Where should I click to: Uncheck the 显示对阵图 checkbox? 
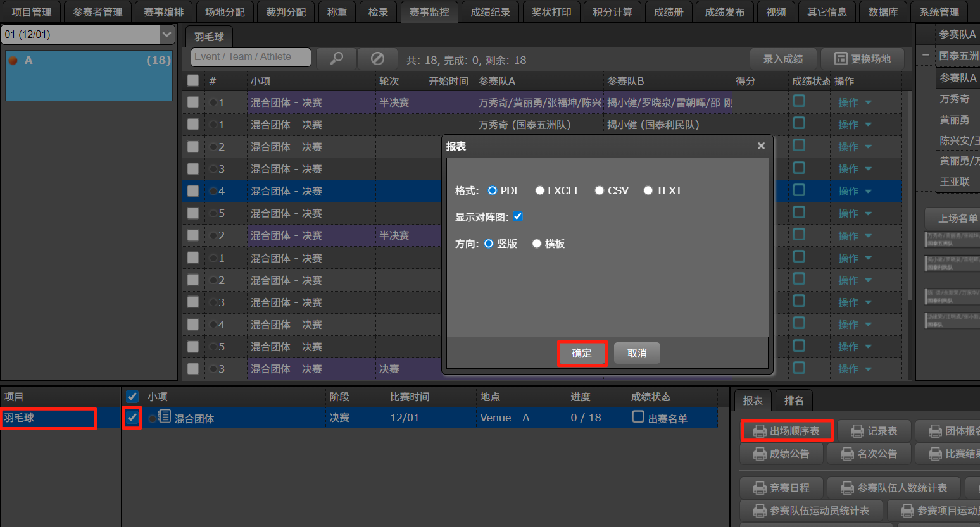(x=518, y=216)
